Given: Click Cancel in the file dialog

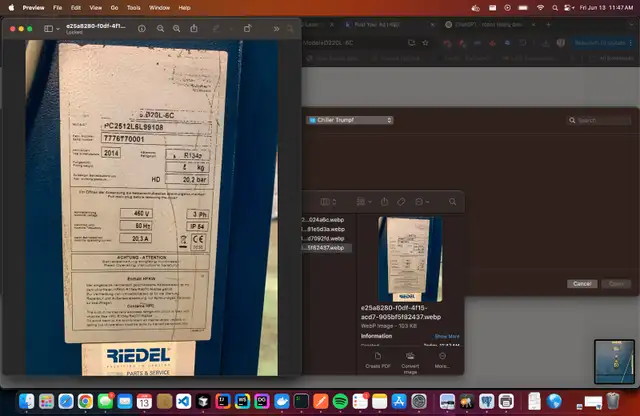Looking at the screenshot, I should [582, 284].
